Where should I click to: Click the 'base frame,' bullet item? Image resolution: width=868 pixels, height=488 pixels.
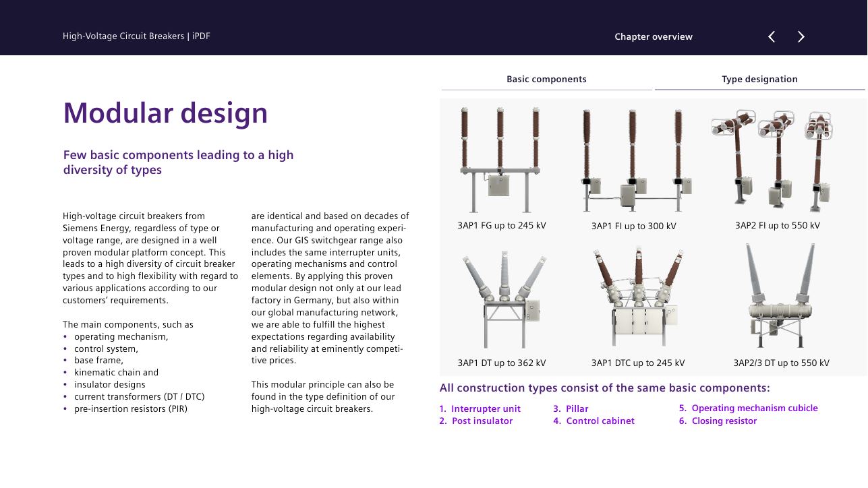[98, 361]
